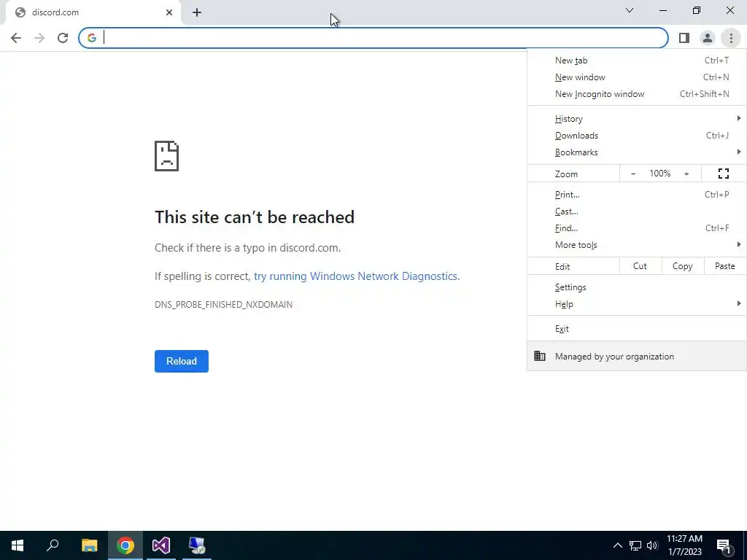Click Chrome icon in taskbar

(125, 545)
